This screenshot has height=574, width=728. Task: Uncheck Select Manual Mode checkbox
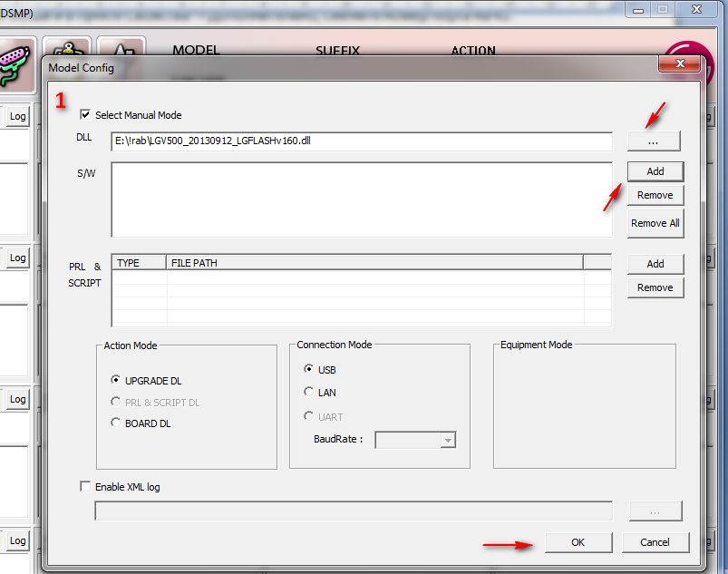click(x=85, y=114)
